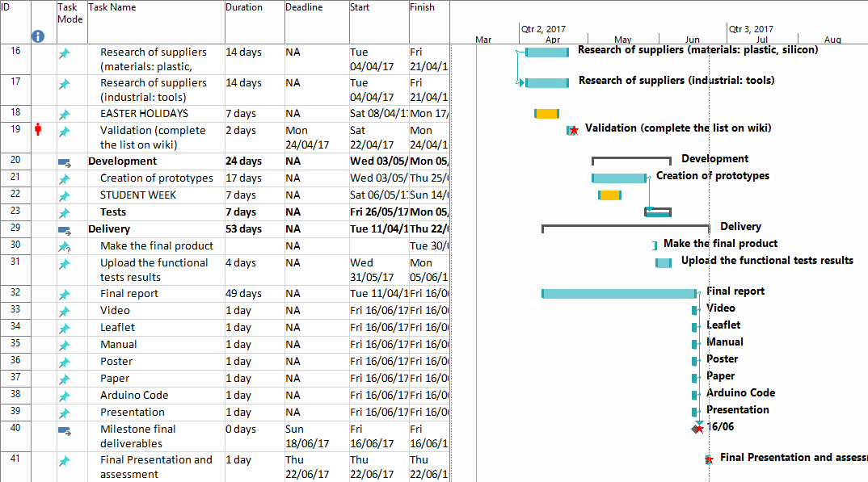The width and height of the screenshot is (868, 482).
Task: Click the Task Name column header
Action: coord(112,7)
